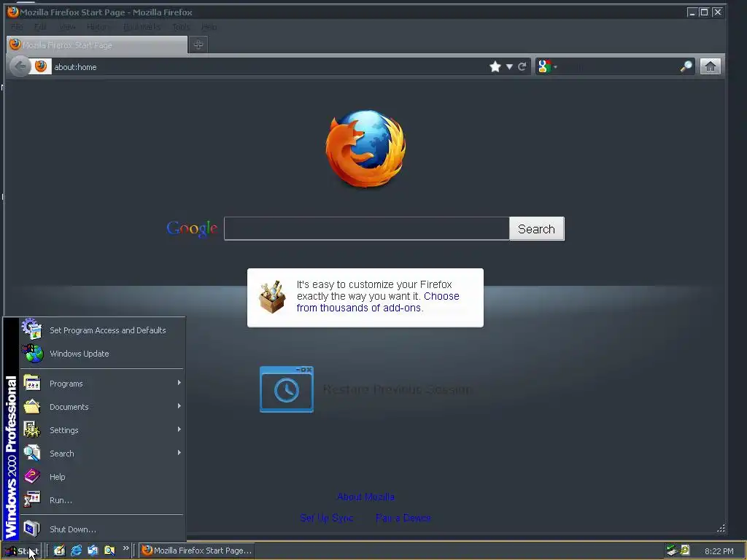Click the second system tray icon beside the clock
The height and width of the screenshot is (560, 747).
pyautogui.click(x=685, y=551)
